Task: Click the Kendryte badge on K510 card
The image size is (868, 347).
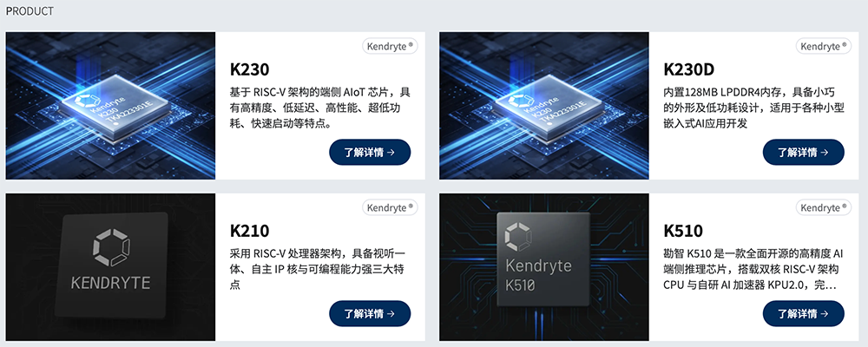Action: (x=824, y=208)
